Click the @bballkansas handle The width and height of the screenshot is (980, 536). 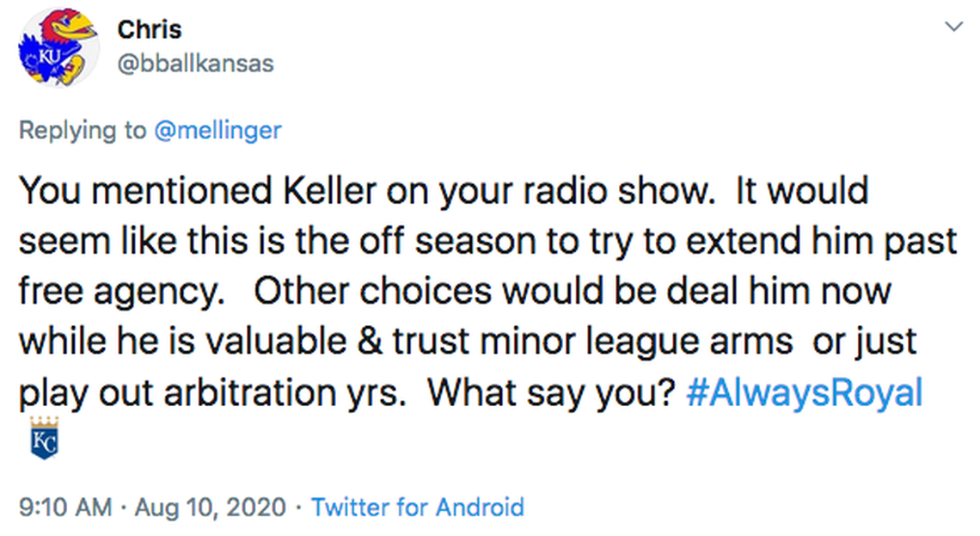click(195, 64)
